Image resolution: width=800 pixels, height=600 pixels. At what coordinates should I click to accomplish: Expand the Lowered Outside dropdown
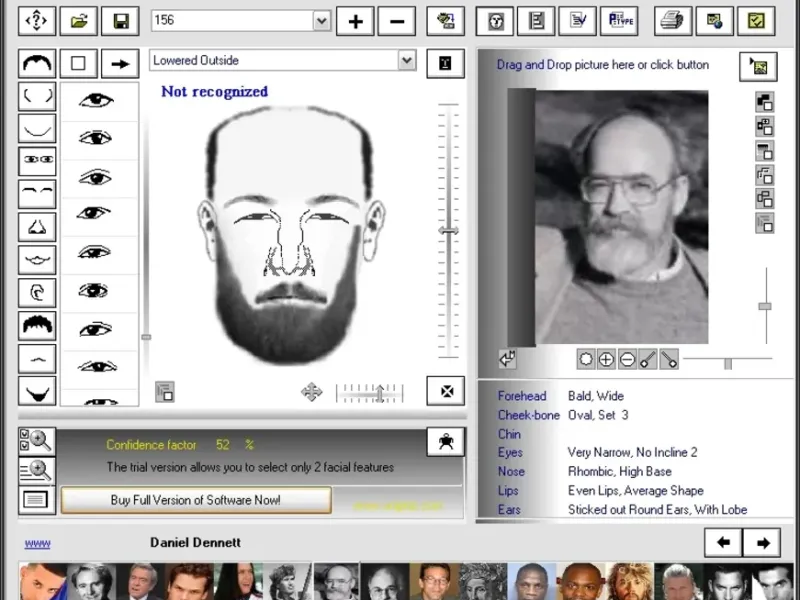click(x=406, y=60)
